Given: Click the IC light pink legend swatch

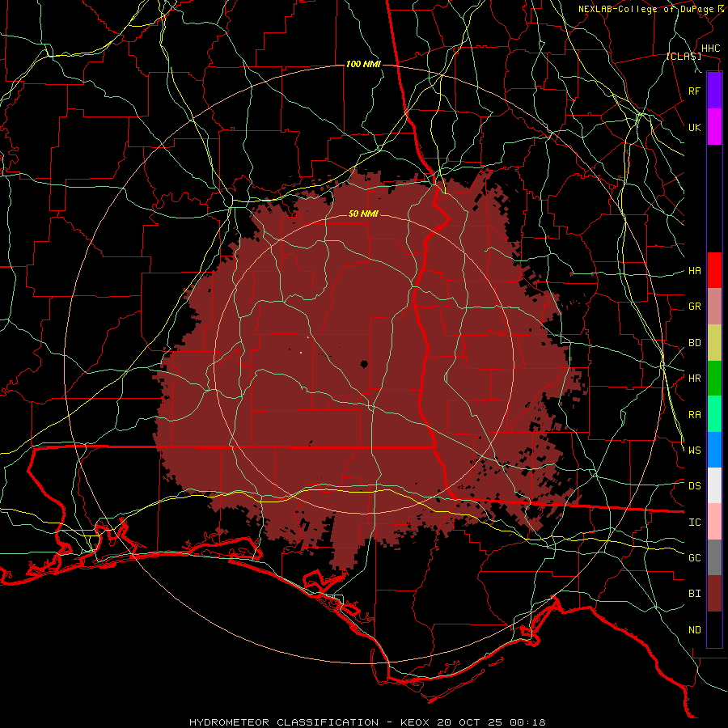Looking at the screenshot, I should [x=714, y=522].
